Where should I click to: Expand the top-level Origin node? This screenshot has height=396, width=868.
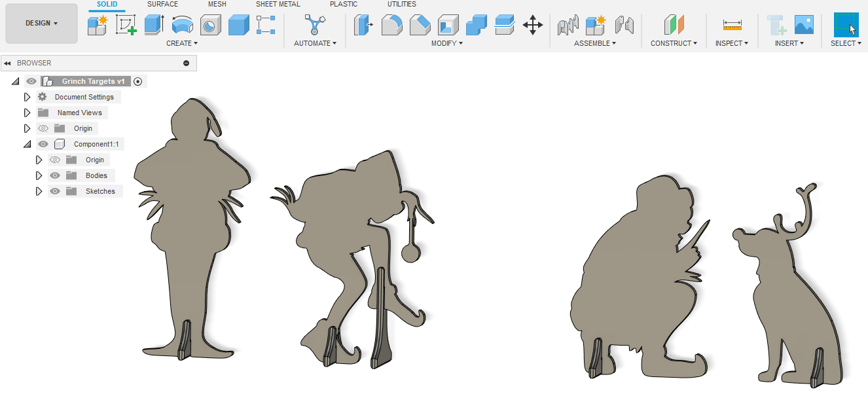pos(27,128)
